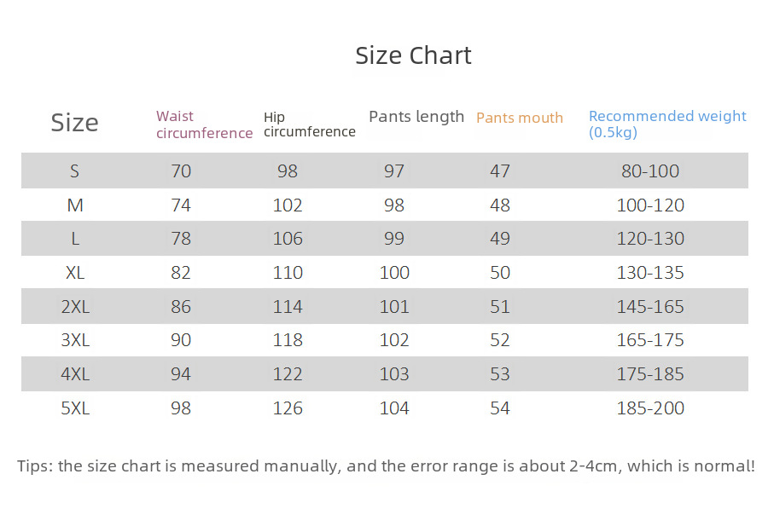Click the Tips note about error range
This screenshot has width=774, height=532.
click(x=386, y=466)
